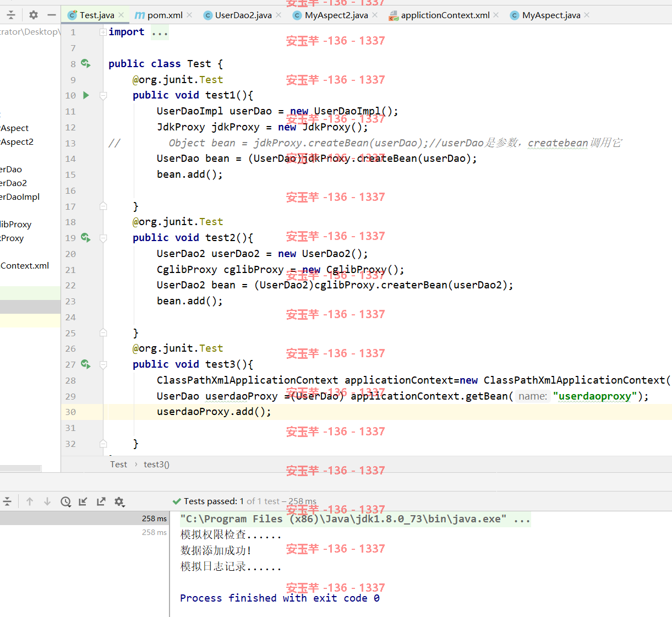Click console output line 模拟日志记录

(x=231, y=566)
